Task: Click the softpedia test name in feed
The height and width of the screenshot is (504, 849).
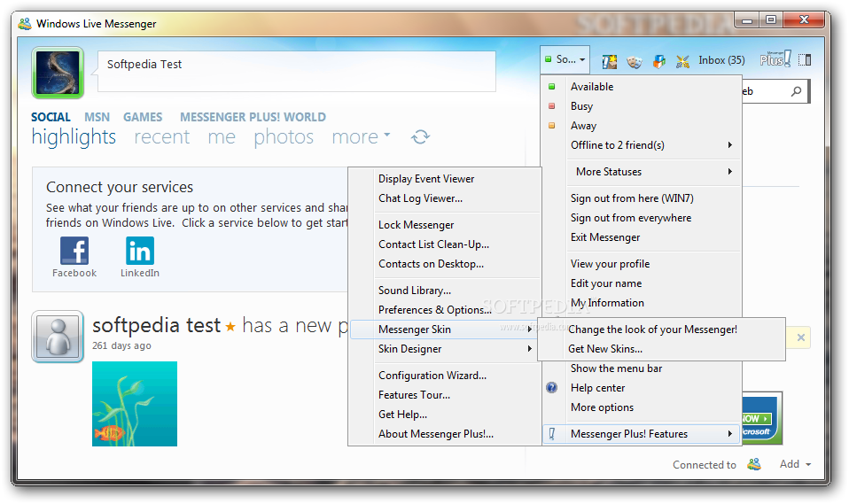Action: pos(156,325)
